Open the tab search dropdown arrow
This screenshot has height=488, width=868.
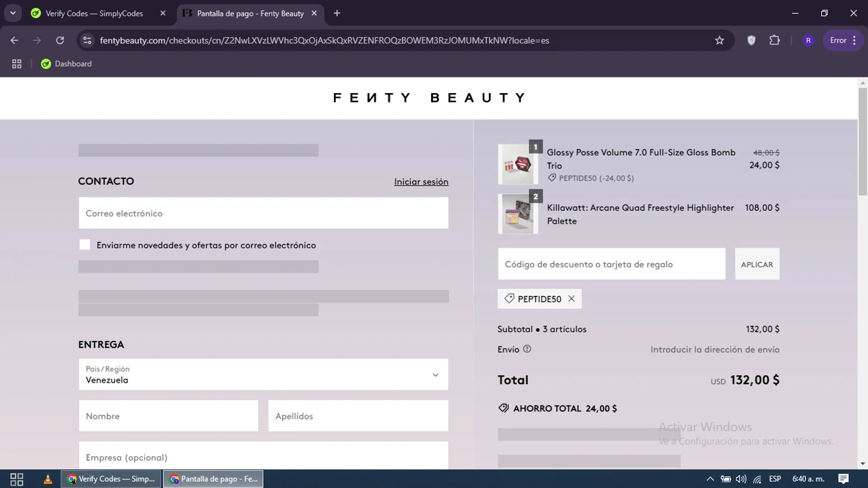point(13,13)
